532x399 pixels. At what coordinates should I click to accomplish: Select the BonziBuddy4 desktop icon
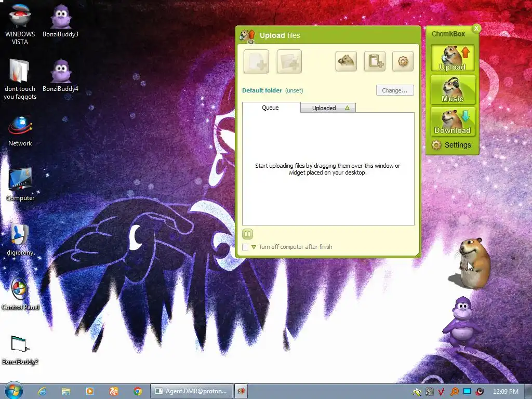(x=60, y=75)
